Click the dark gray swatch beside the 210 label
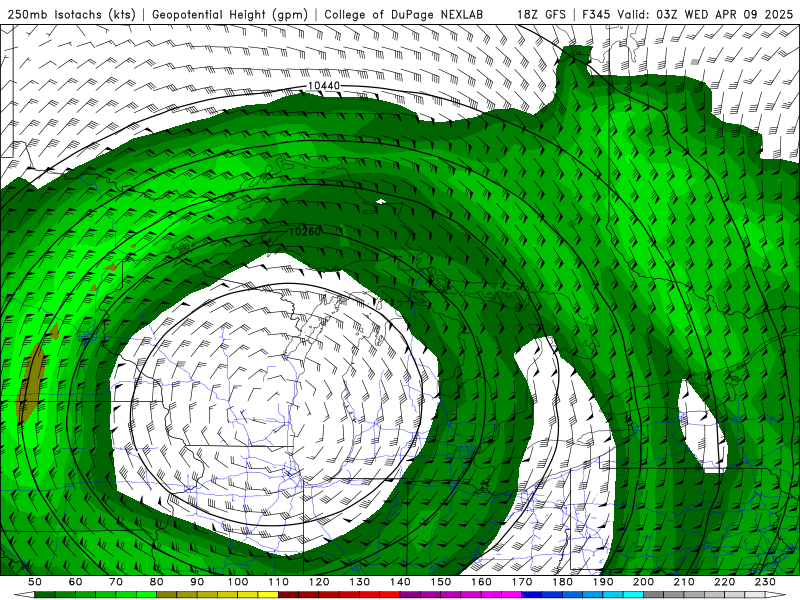Image resolution: width=800 pixels, height=600 pixels. 654,595
